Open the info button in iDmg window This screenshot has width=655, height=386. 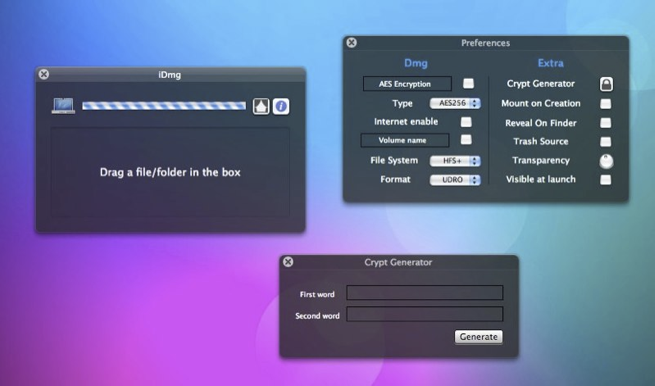coord(281,106)
